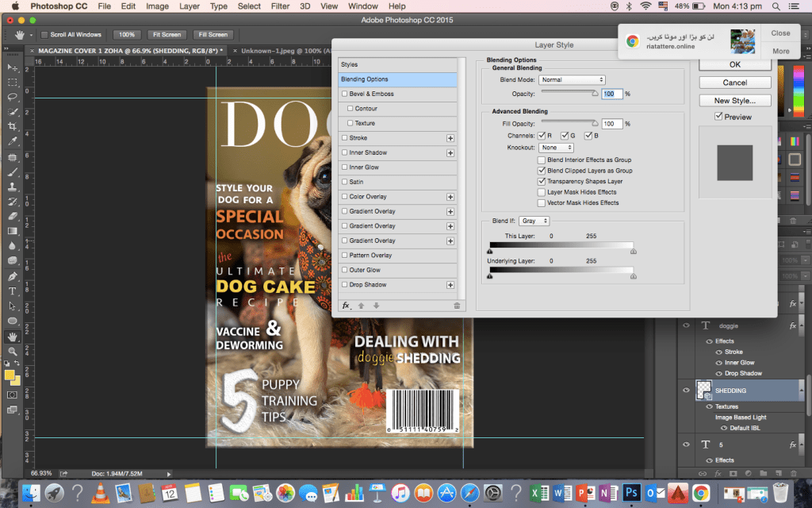The height and width of the screenshot is (508, 812).
Task: Open the Filter menu
Action: click(280, 6)
